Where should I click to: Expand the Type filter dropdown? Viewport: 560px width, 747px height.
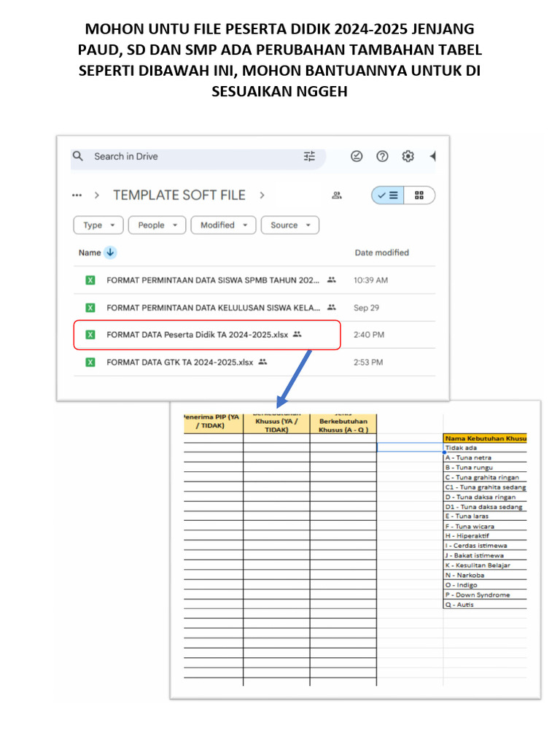click(98, 225)
